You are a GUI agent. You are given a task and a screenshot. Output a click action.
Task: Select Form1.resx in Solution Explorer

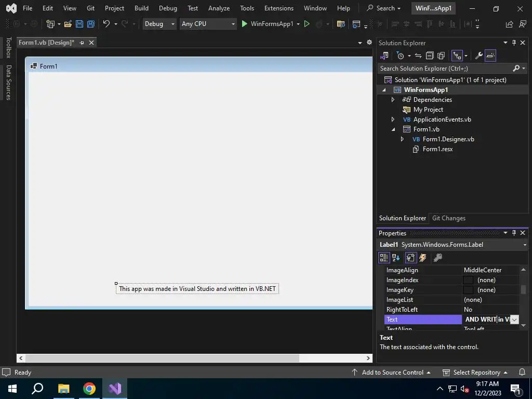[x=437, y=149]
